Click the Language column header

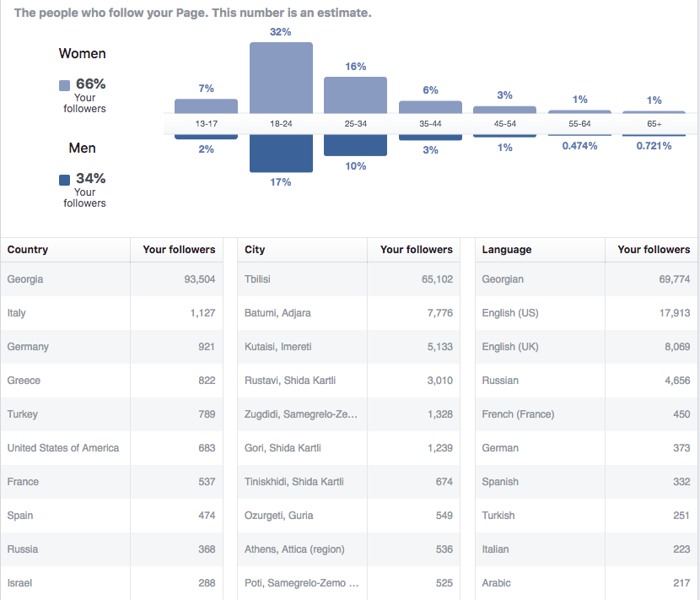pos(507,250)
